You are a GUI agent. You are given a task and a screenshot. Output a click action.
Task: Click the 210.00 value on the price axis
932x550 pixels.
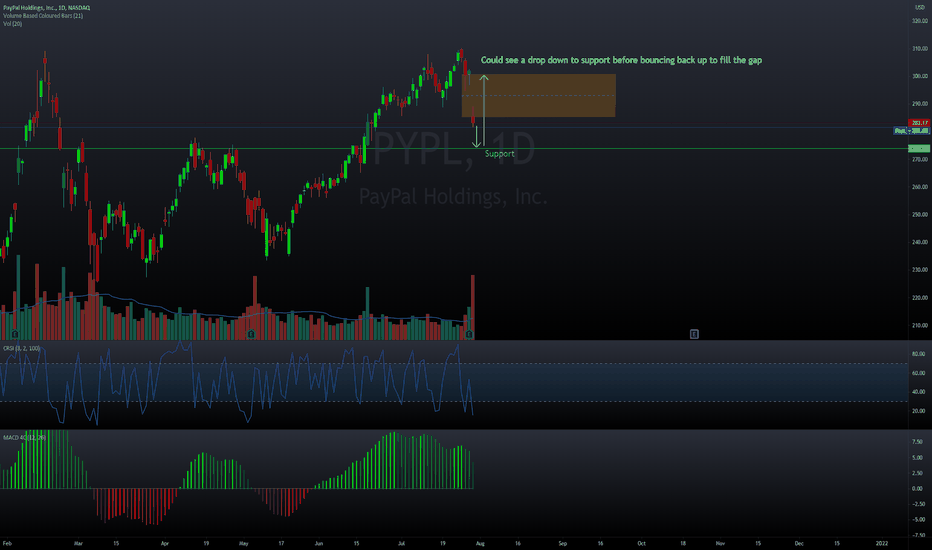(920, 325)
